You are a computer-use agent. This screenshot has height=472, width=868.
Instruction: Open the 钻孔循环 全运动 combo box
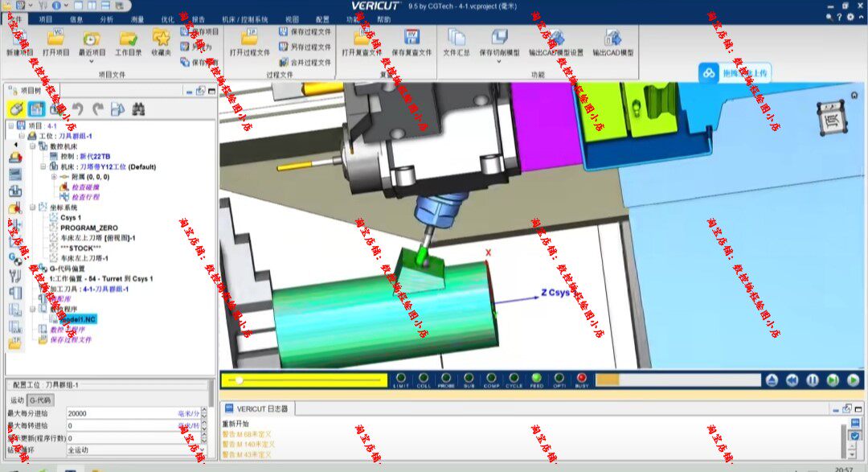[137, 449]
